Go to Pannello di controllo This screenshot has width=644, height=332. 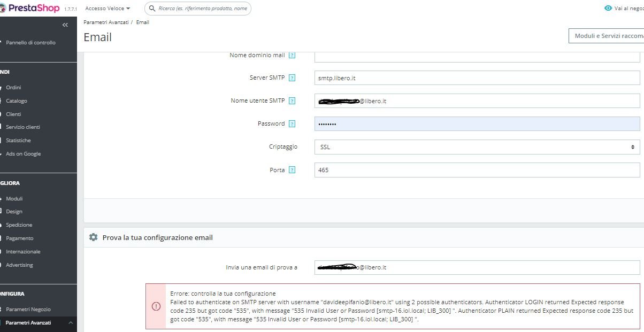(30, 42)
